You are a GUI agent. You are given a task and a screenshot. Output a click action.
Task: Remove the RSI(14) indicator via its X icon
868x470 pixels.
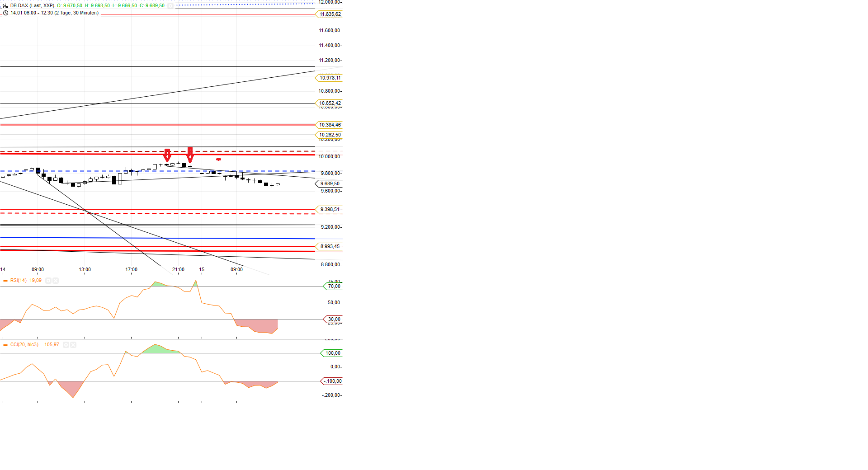coord(56,281)
